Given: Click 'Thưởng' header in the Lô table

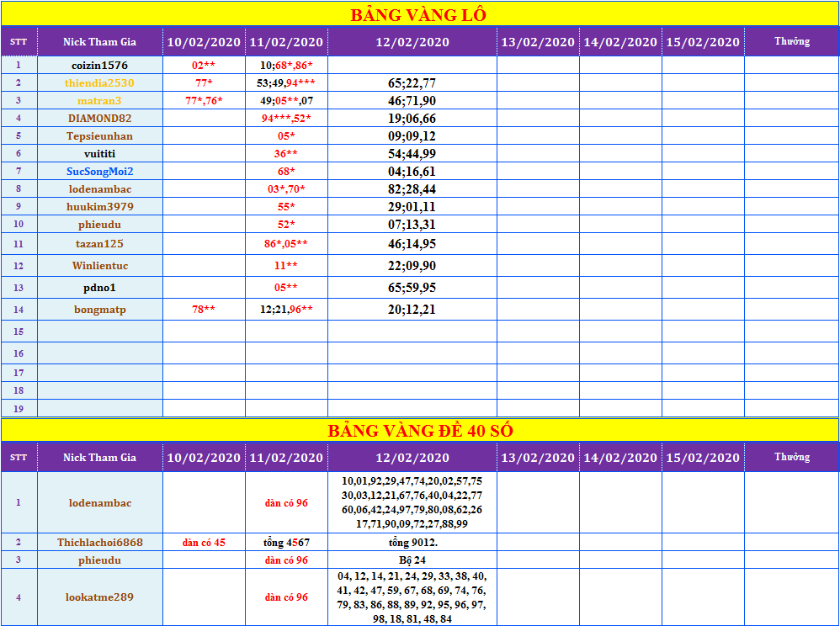Looking at the screenshot, I should (791, 41).
